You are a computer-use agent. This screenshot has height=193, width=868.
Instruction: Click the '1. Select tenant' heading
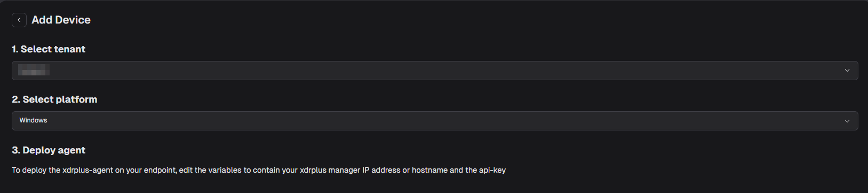(x=49, y=49)
